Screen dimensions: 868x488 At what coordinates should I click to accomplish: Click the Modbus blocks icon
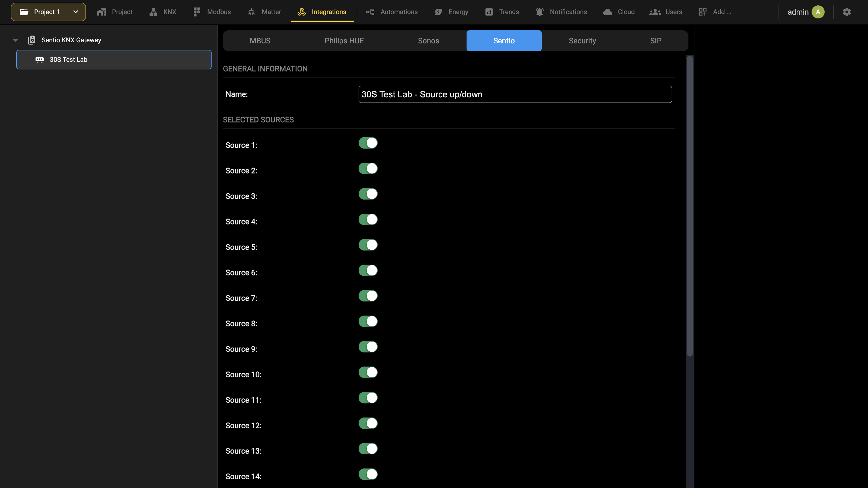point(197,12)
